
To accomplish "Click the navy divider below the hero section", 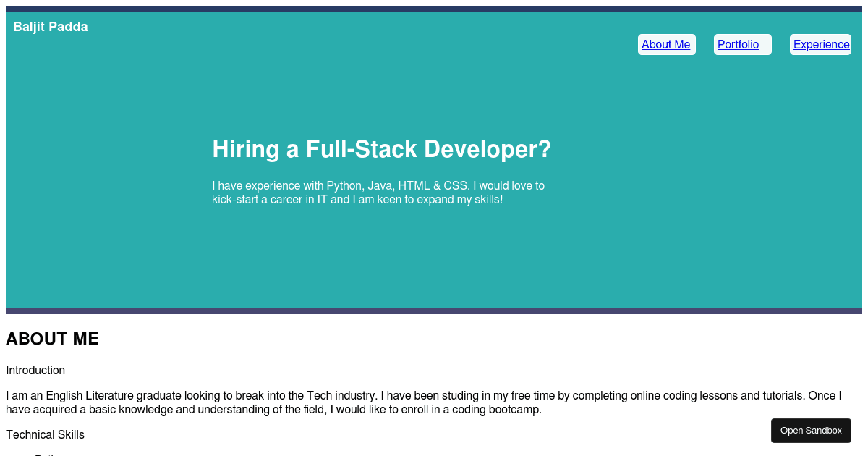I will coord(434,311).
